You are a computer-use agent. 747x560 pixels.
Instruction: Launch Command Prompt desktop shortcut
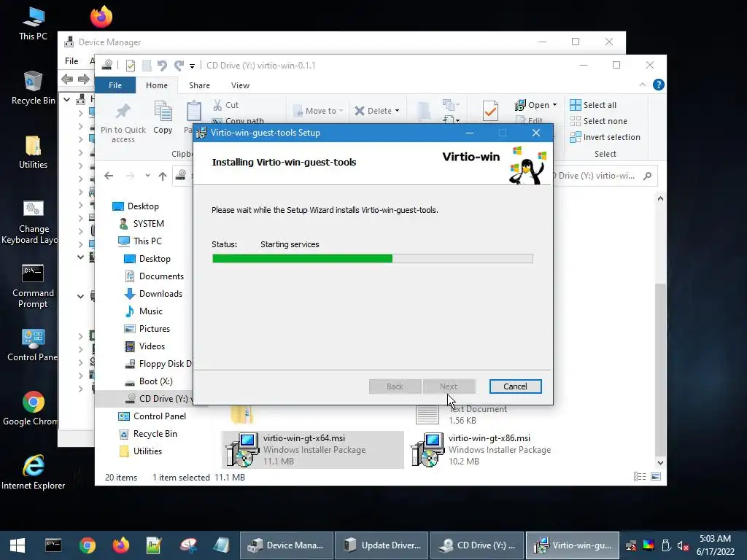pos(33,286)
